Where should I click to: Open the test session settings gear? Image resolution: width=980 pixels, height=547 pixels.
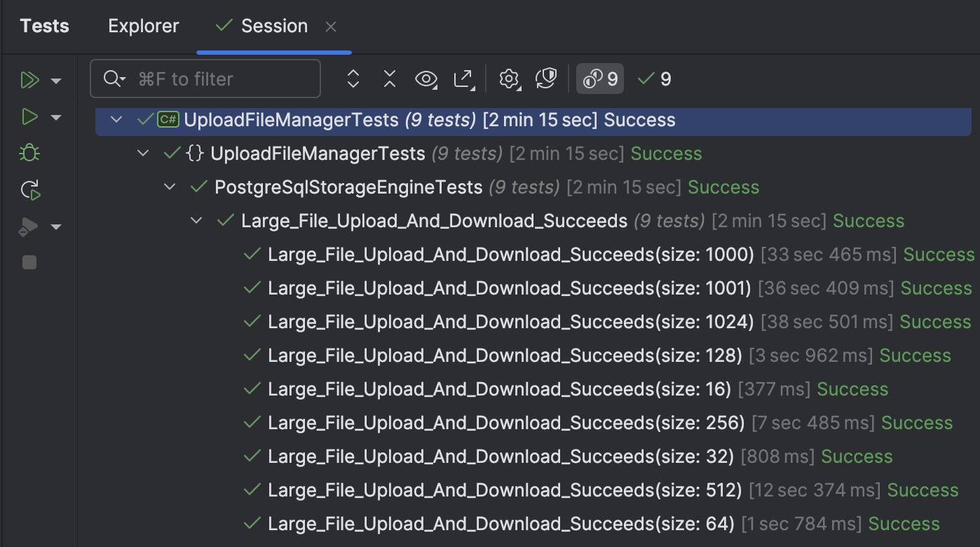tap(510, 79)
